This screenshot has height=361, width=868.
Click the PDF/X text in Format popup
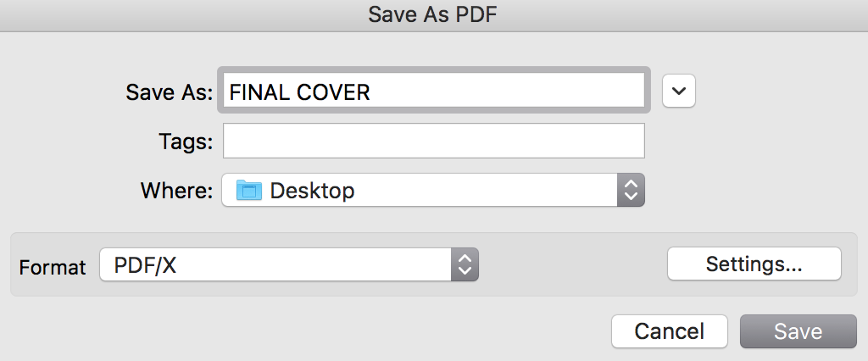pos(144,266)
